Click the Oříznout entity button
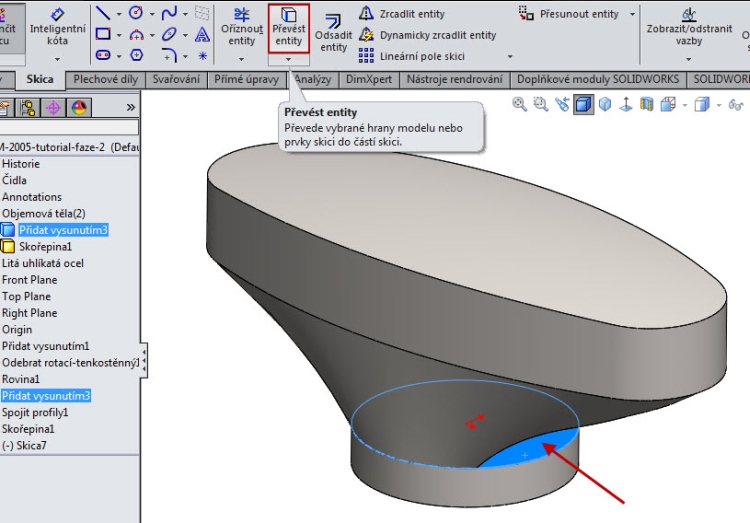The image size is (750, 523). 241,28
